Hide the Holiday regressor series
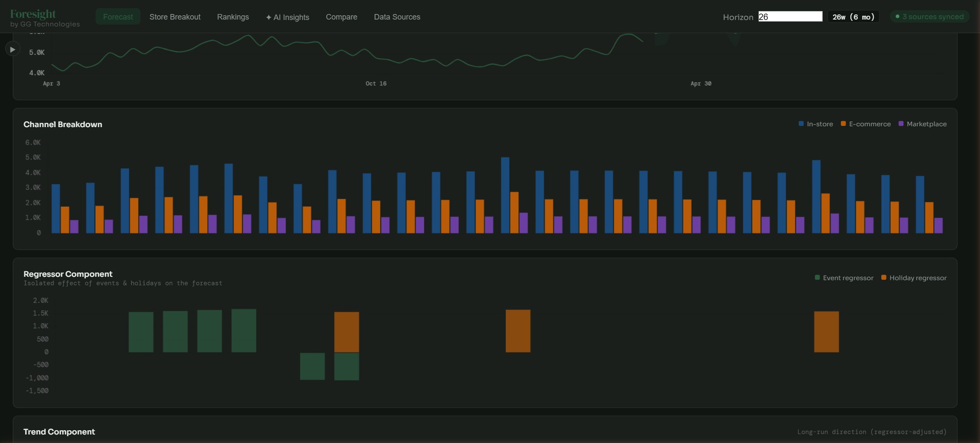Screen dimensions: 980x443 [x=914, y=278]
